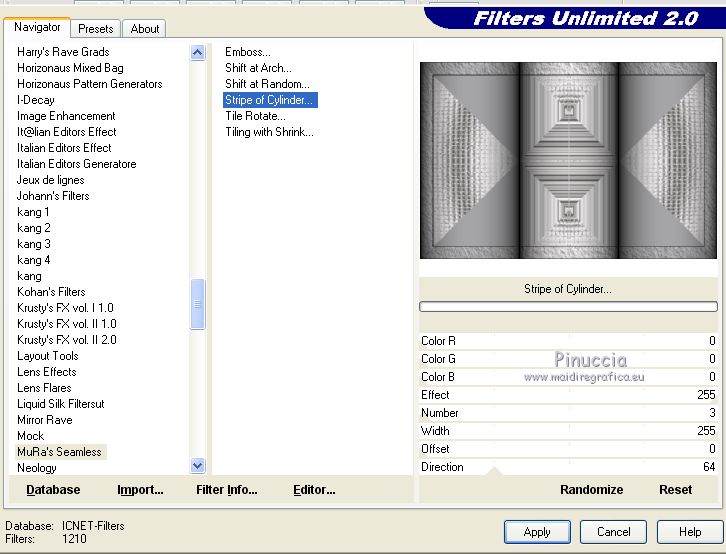This screenshot has width=726, height=554.
Task: Adjust the Number slider
Action: [568, 413]
